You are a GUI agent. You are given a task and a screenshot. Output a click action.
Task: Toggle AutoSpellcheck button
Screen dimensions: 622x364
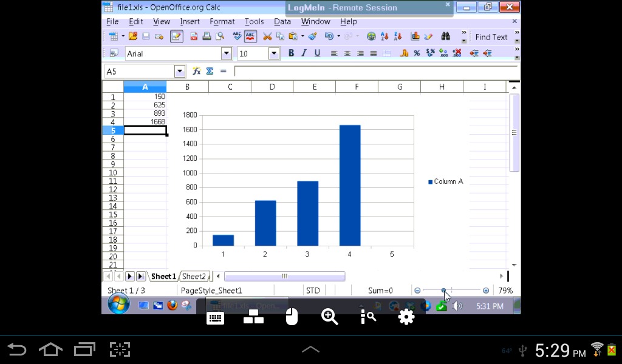250,36
